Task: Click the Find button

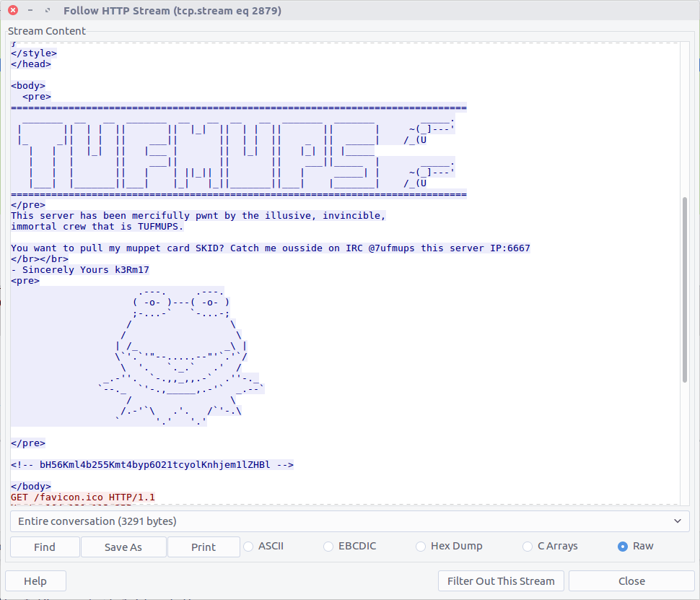Action: 45,547
